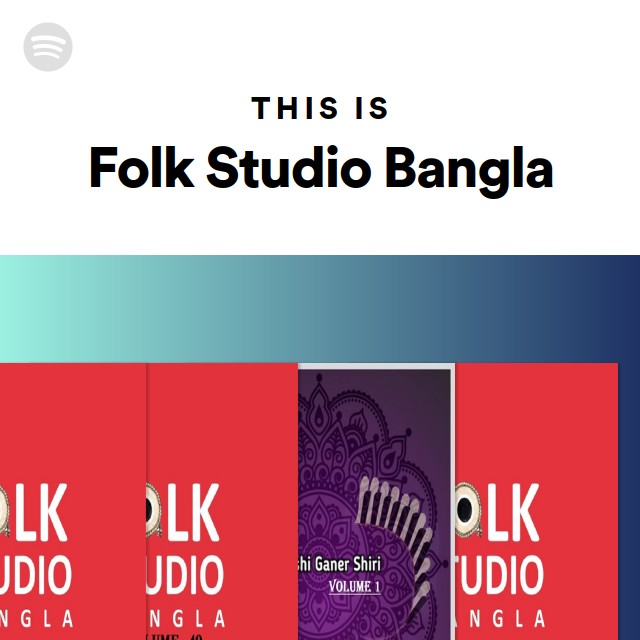Viewport: 640px width, 640px height.
Task: Click the underlined 'VOLUME 1' text
Action: 354,587
